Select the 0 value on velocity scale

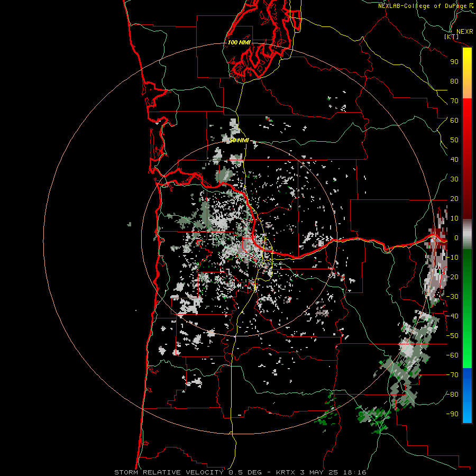pyautogui.click(x=456, y=238)
